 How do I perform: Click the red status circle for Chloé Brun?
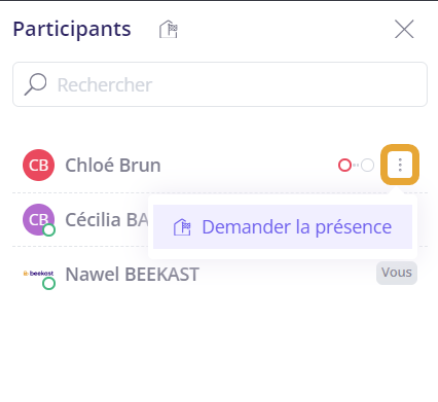(x=345, y=165)
